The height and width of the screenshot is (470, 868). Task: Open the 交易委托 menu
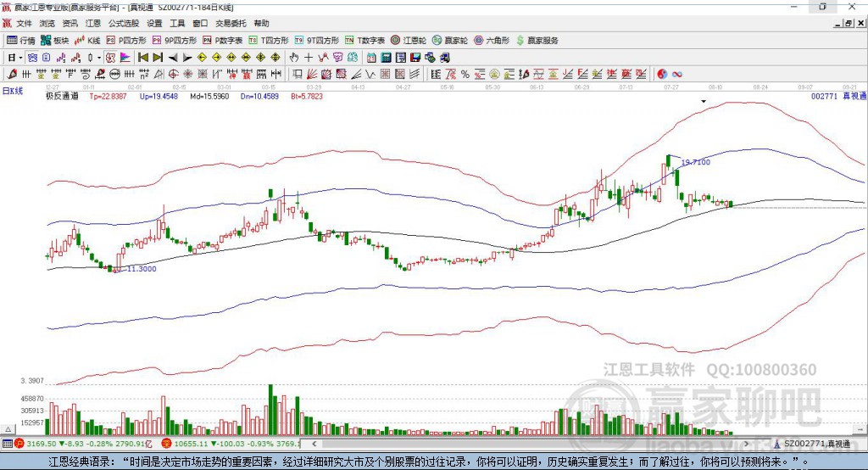coord(231,23)
